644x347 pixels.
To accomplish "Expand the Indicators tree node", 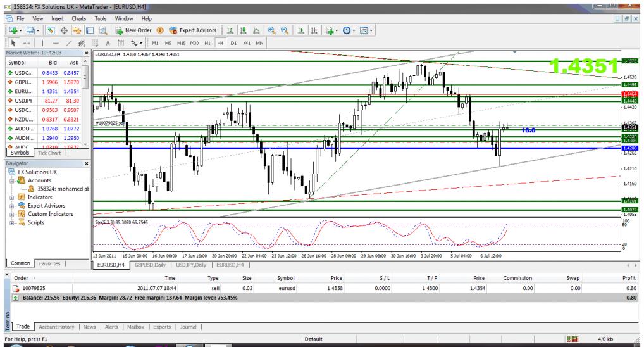I will [11, 198].
